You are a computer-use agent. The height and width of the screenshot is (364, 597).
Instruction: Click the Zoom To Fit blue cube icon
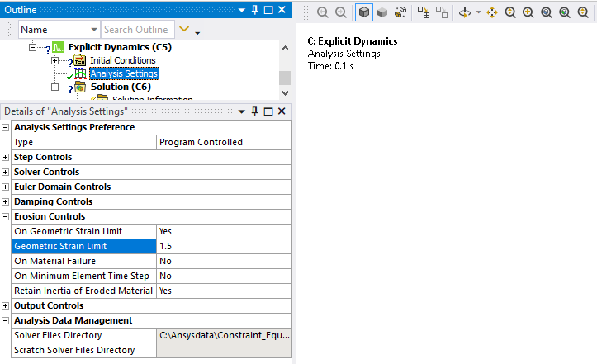click(547, 12)
